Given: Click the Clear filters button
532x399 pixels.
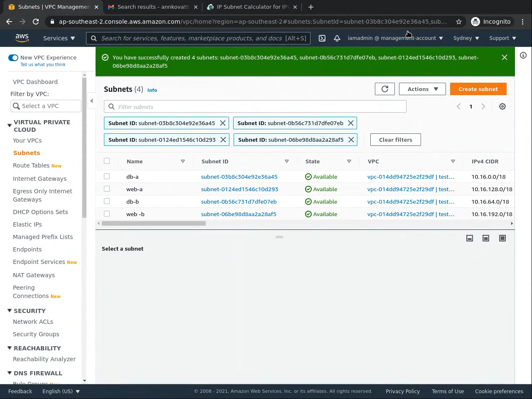Looking at the screenshot, I should coord(396,140).
